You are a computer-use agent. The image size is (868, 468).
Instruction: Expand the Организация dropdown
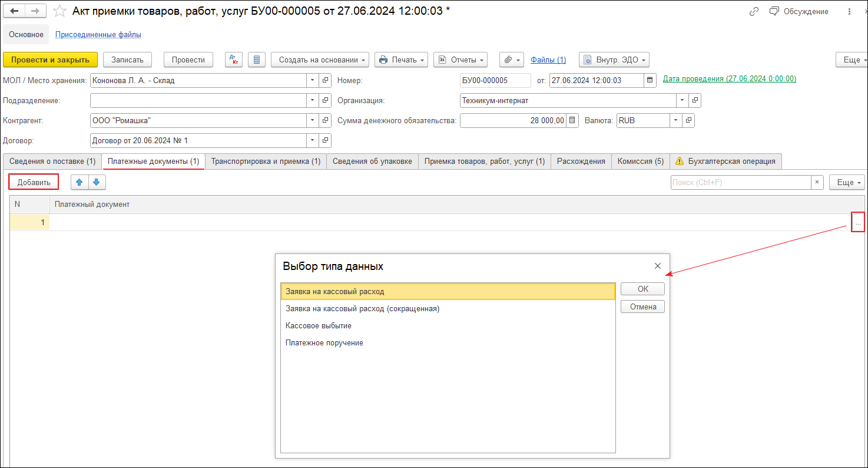coord(683,100)
